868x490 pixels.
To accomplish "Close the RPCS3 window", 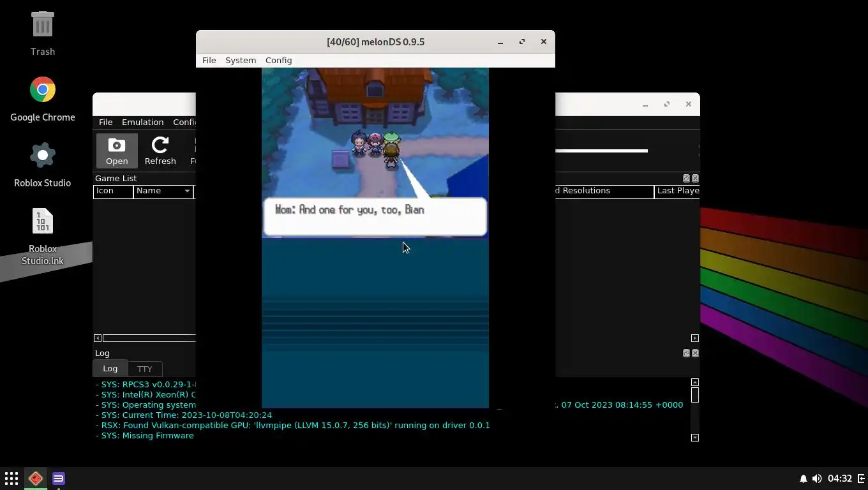I will [689, 104].
